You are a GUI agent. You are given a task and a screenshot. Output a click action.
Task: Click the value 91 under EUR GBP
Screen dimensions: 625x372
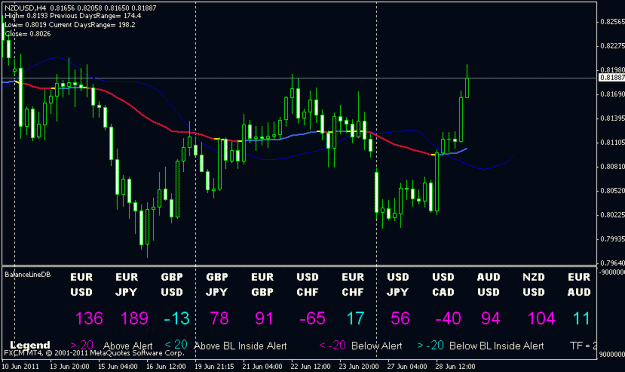(264, 318)
